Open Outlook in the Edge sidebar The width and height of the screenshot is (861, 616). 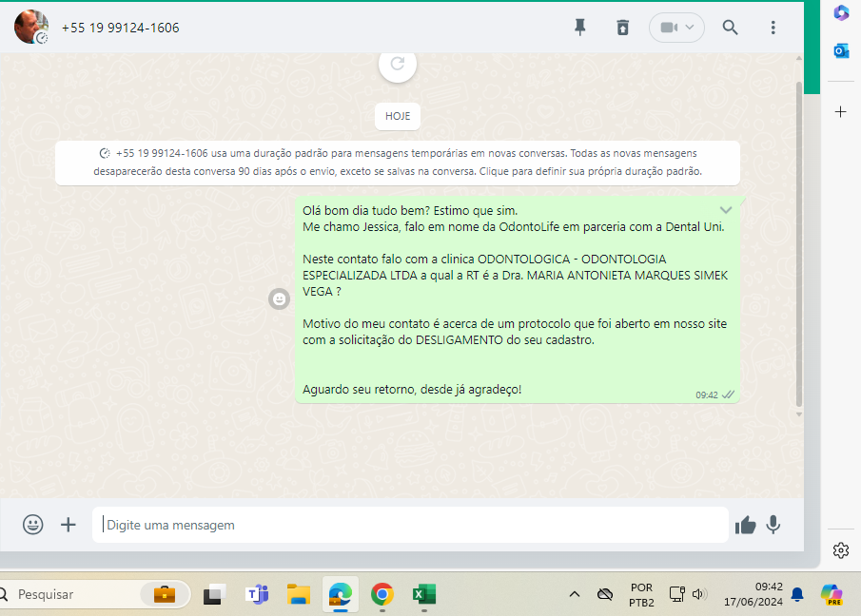click(x=841, y=51)
